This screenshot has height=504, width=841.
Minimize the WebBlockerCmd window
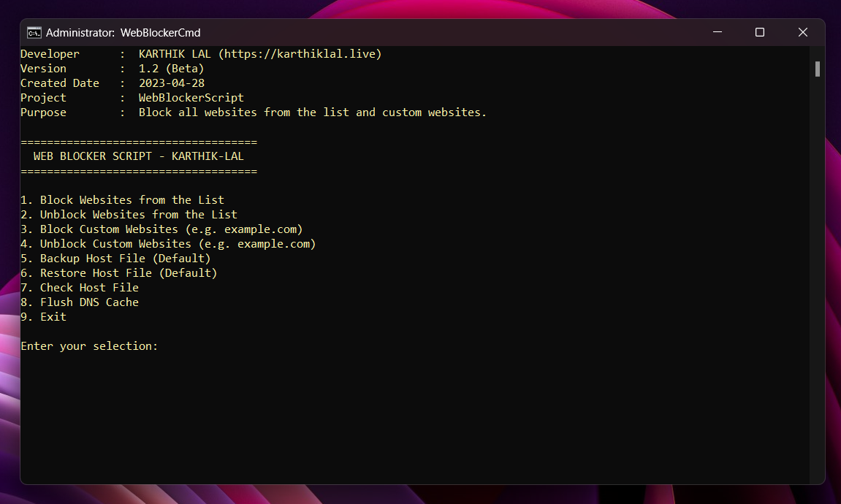[x=717, y=32]
